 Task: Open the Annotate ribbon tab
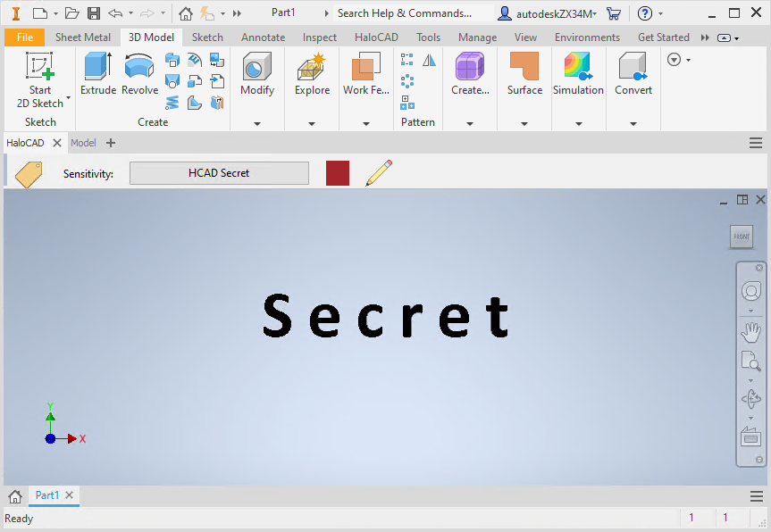pos(263,37)
